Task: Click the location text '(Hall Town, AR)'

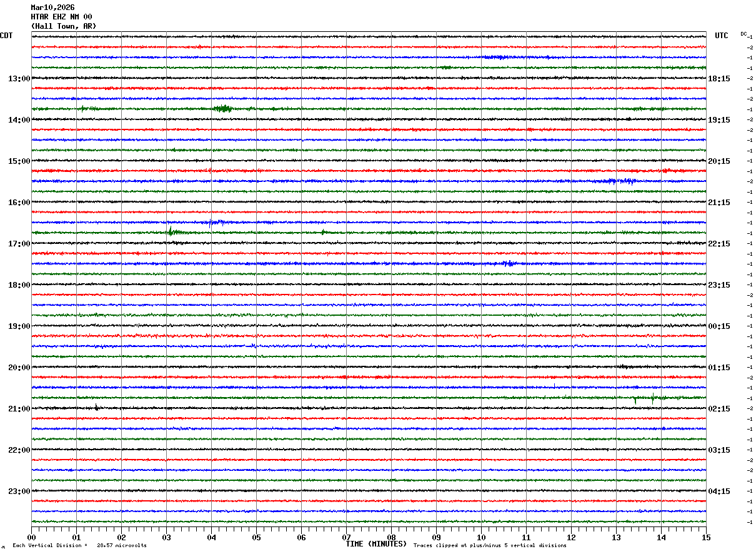Action: coord(64,26)
